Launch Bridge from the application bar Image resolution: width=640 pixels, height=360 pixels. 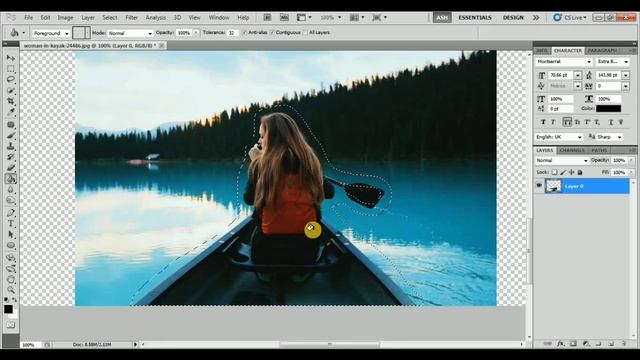click(x=267, y=18)
